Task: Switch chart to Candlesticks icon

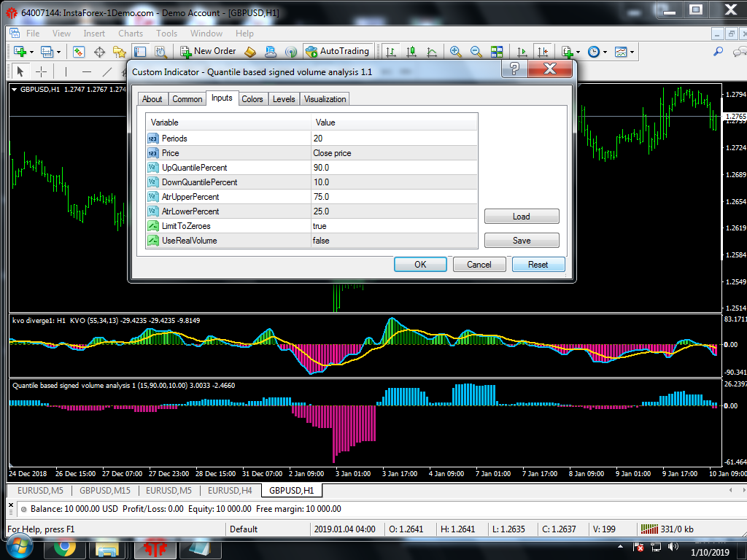Action: coord(411,52)
